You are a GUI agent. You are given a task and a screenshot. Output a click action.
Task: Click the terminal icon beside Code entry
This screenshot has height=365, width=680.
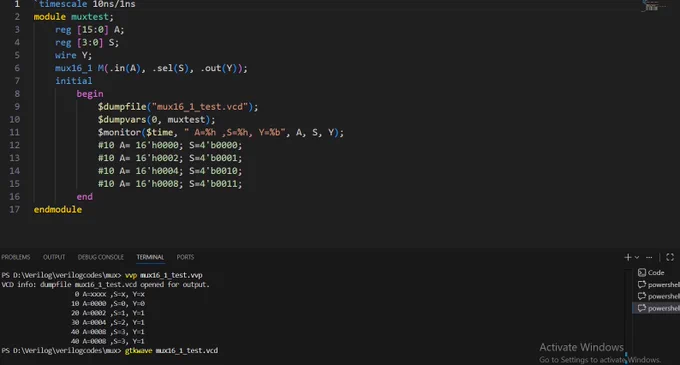(x=642, y=273)
